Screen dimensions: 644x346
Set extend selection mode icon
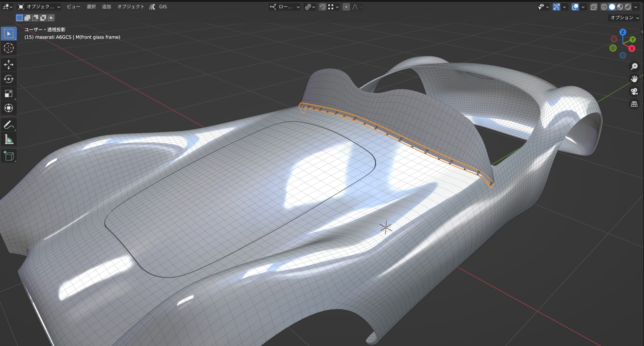click(x=27, y=18)
